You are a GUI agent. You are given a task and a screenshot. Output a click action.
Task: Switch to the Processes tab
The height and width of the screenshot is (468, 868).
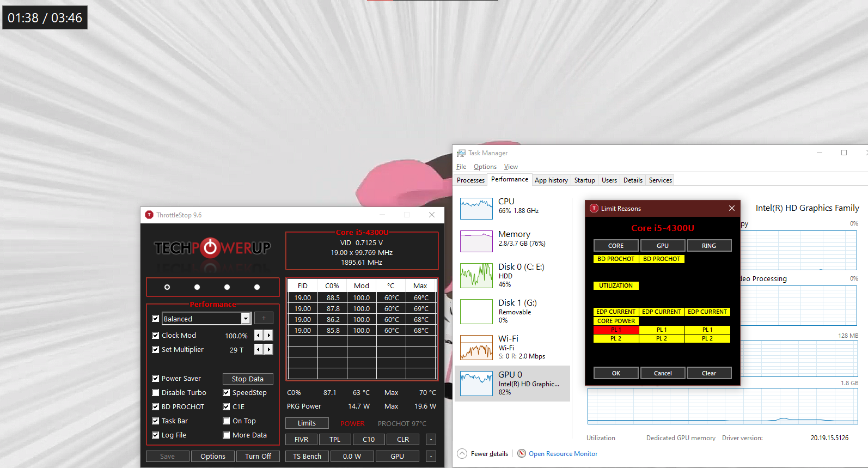coord(470,180)
